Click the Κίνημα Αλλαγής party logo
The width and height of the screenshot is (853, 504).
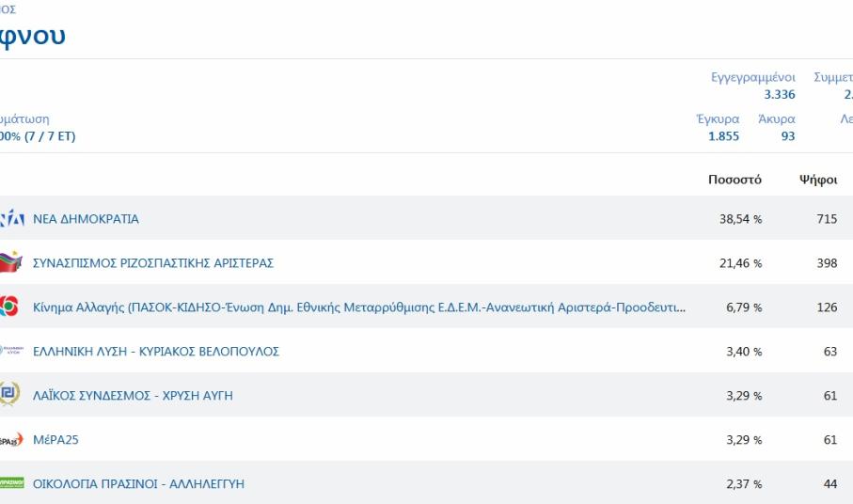click(x=9, y=307)
